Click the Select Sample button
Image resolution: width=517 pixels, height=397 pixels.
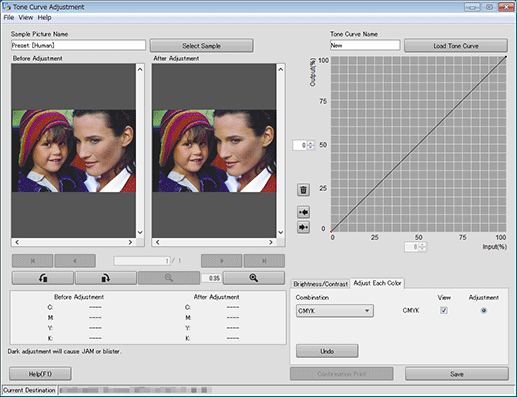(x=201, y=46)
